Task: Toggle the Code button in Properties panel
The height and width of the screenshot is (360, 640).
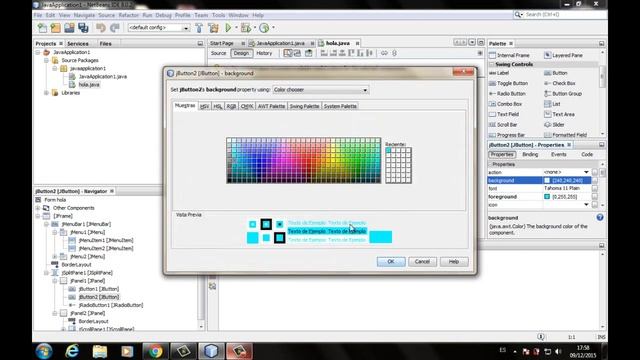Action: [x=587, y=154]
